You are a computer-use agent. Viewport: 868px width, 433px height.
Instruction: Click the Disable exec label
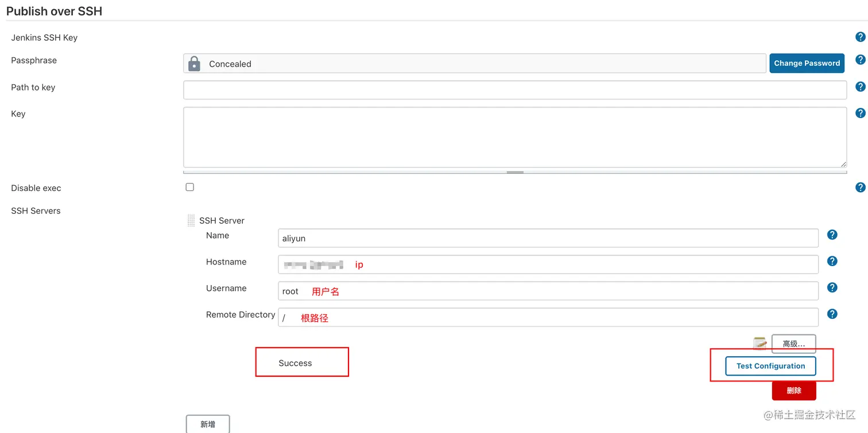36,188
